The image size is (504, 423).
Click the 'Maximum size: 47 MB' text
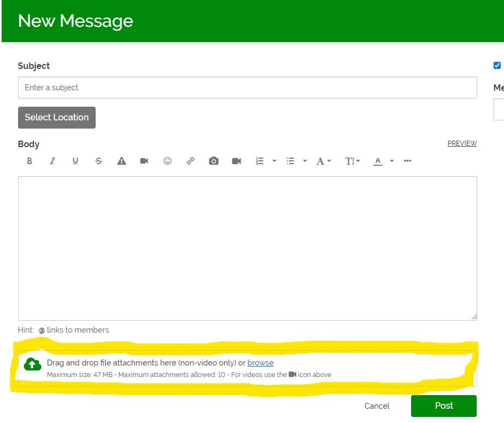80,375
